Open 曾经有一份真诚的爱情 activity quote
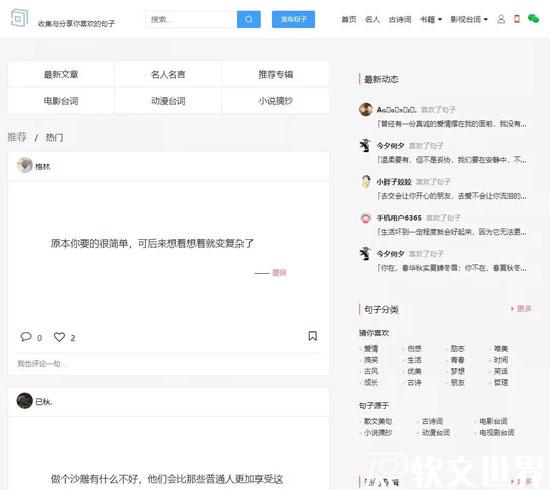Viewport: 550px width, 490px height. click(452, 124)
